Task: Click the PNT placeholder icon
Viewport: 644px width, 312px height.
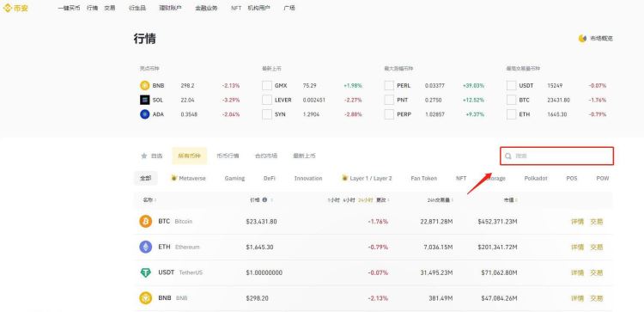Action: (389, 100)
